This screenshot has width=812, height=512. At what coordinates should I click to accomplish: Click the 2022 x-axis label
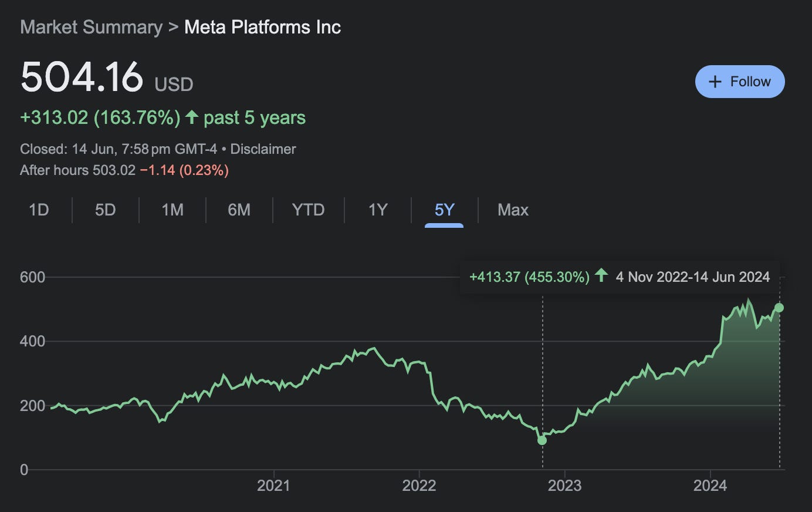[x=419, y=486]
